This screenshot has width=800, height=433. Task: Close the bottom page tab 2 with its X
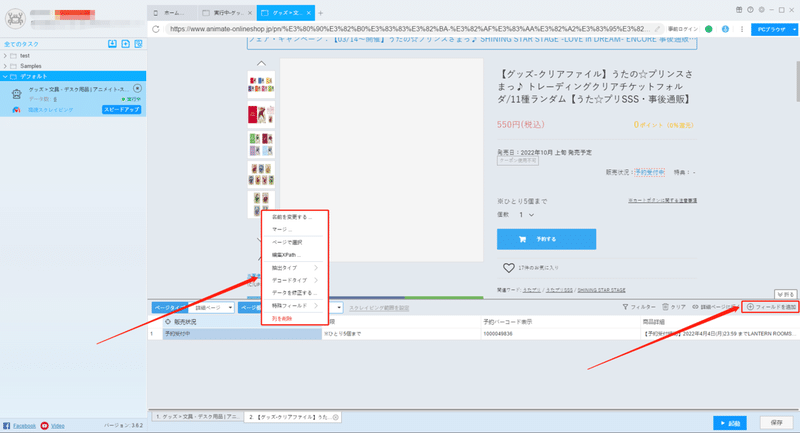[336, 417]
